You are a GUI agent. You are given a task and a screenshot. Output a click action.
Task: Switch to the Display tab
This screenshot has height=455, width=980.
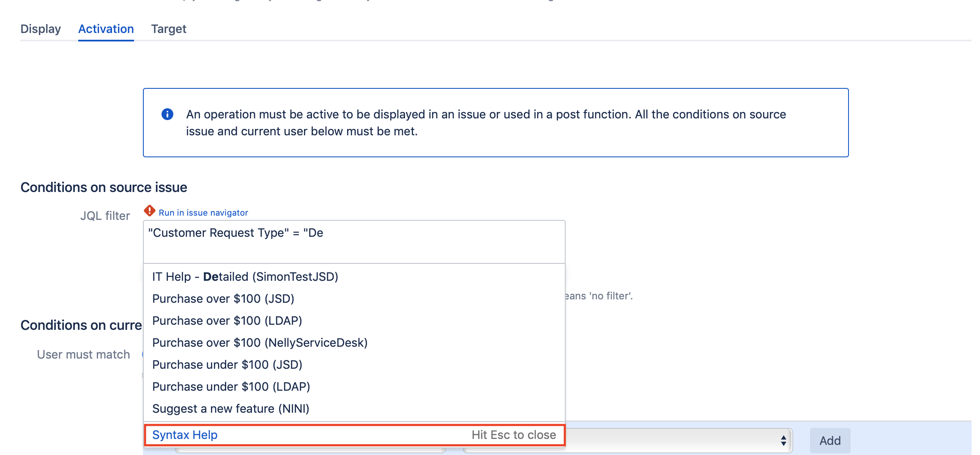tap(41, 29)
